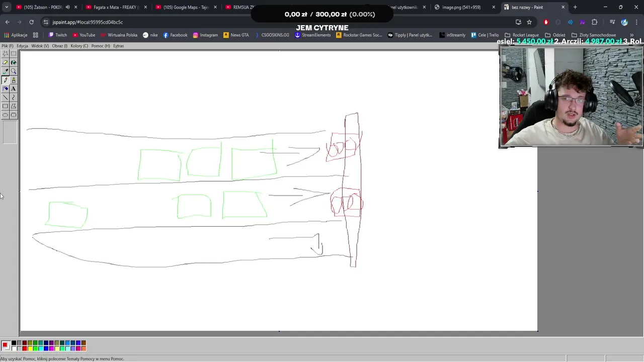Select the Rounded Rectangle tool
The image size is (644, 362).
click(x=14, y=115)
